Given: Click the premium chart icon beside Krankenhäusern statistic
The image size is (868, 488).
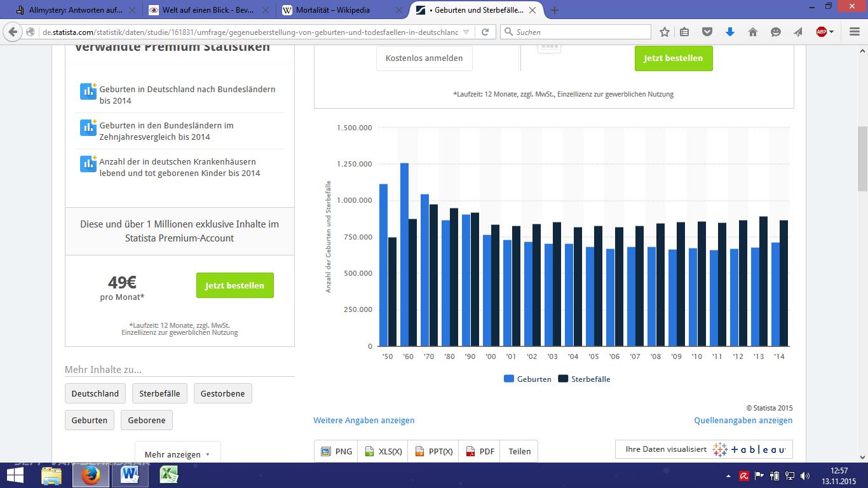Looking at the screenshot, I should point(88,163).
